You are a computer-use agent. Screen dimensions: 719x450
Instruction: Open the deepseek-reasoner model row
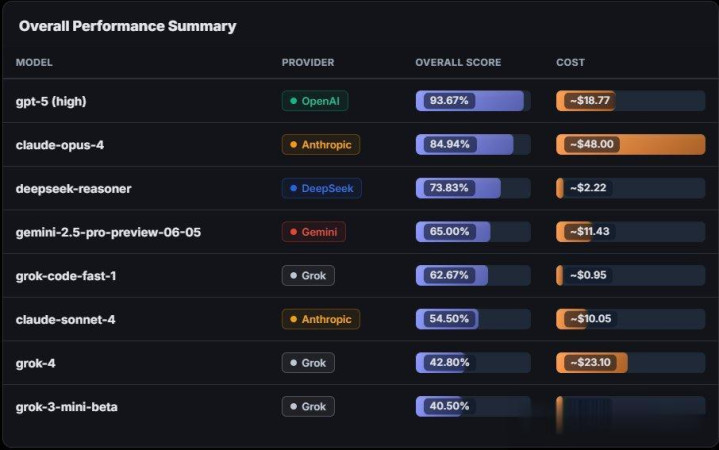[360, 188]
